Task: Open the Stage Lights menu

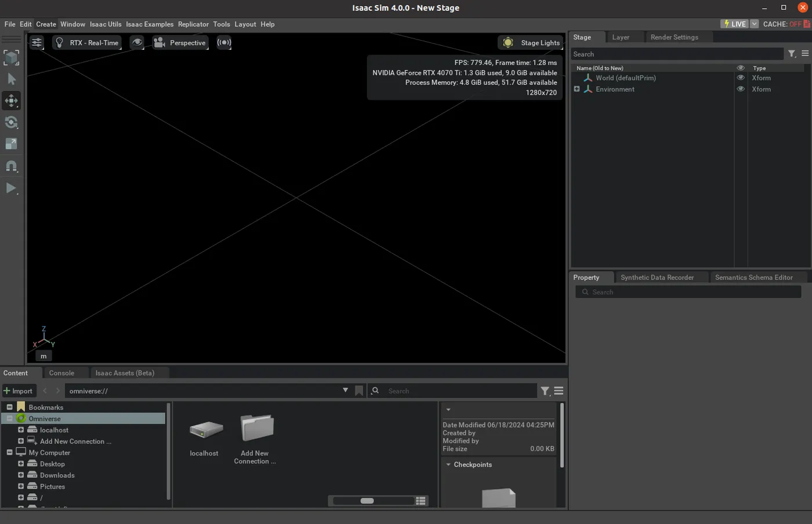Action: tap(531, 42)
